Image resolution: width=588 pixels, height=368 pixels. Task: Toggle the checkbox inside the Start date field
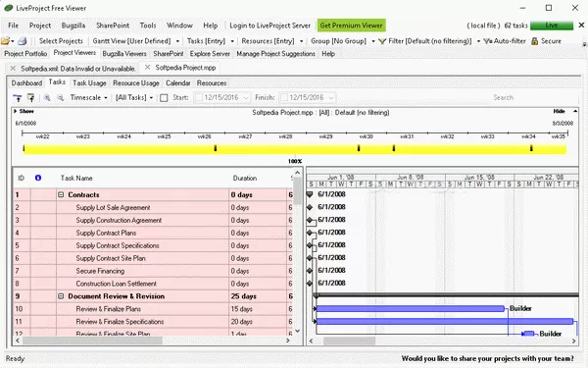(199, 97)
